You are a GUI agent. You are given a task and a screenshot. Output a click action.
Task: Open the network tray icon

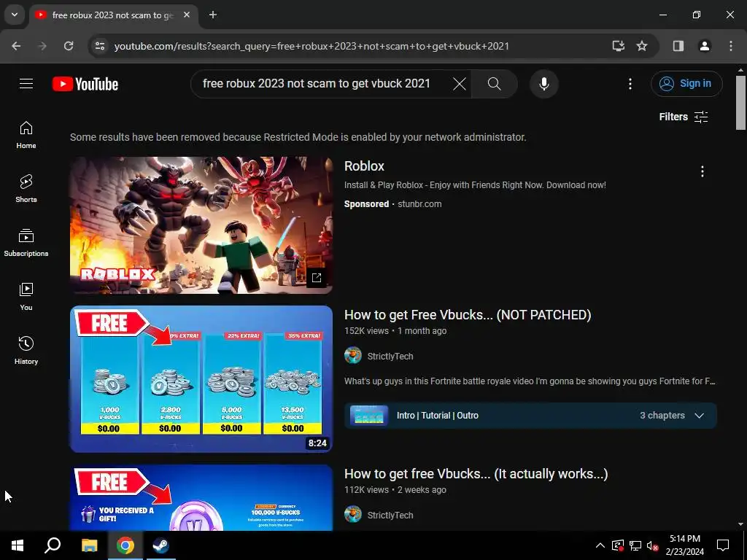tap(635, 545)
